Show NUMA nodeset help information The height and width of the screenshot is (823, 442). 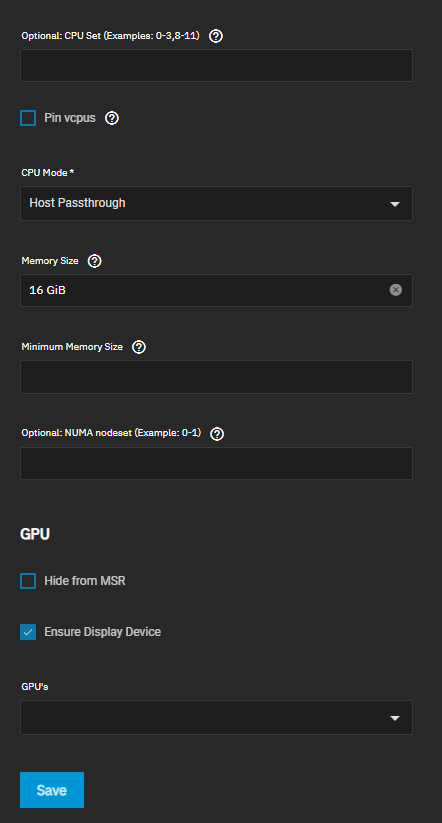point(217,434)
